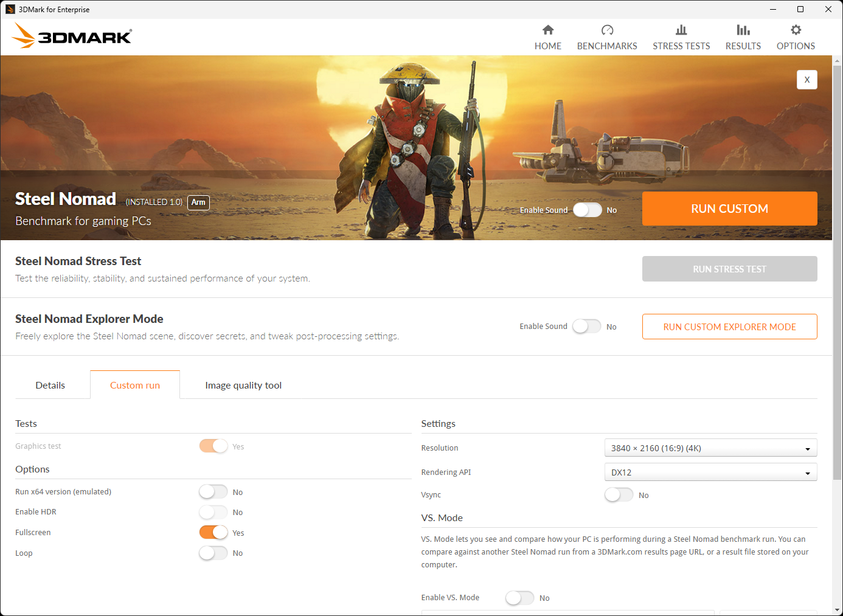
Task: Open the Results bar-chart icon
Action: click(x=743, y=30)
